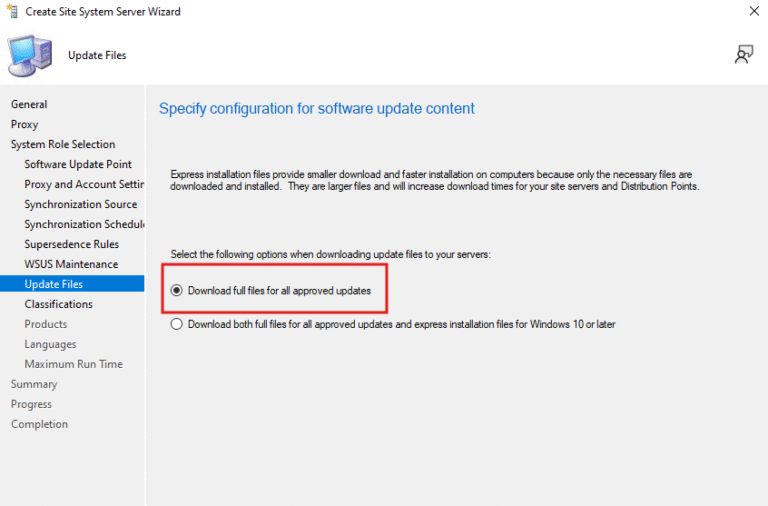The height and width of the screenshot is (506, 768).
Task: Open the Proxy wizard page
Action: (25, 124)
